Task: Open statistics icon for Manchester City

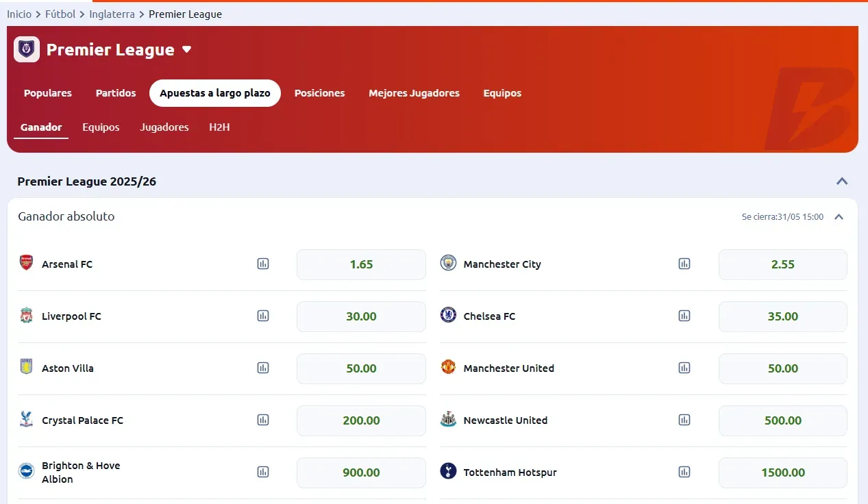Action: coord(684,264)
